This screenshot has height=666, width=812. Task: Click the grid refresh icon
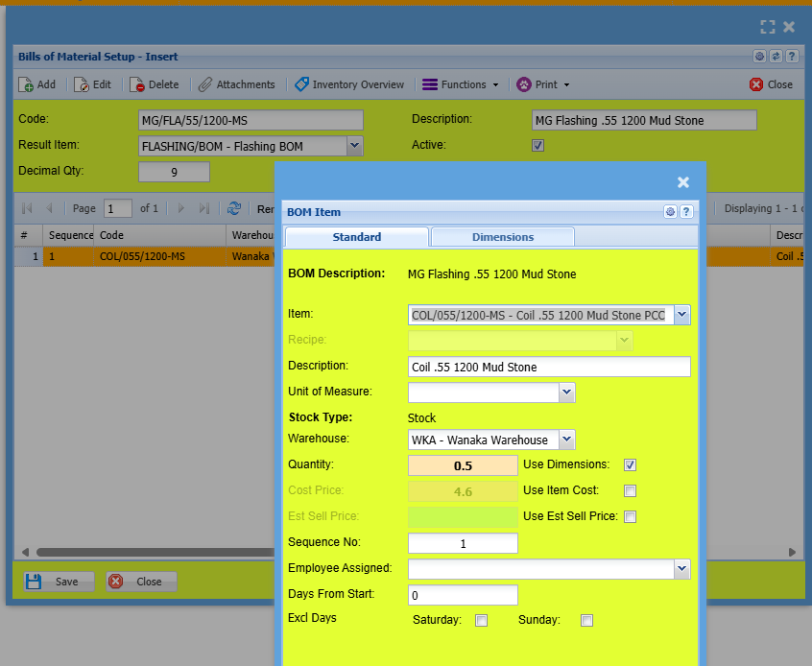(234, 208)
